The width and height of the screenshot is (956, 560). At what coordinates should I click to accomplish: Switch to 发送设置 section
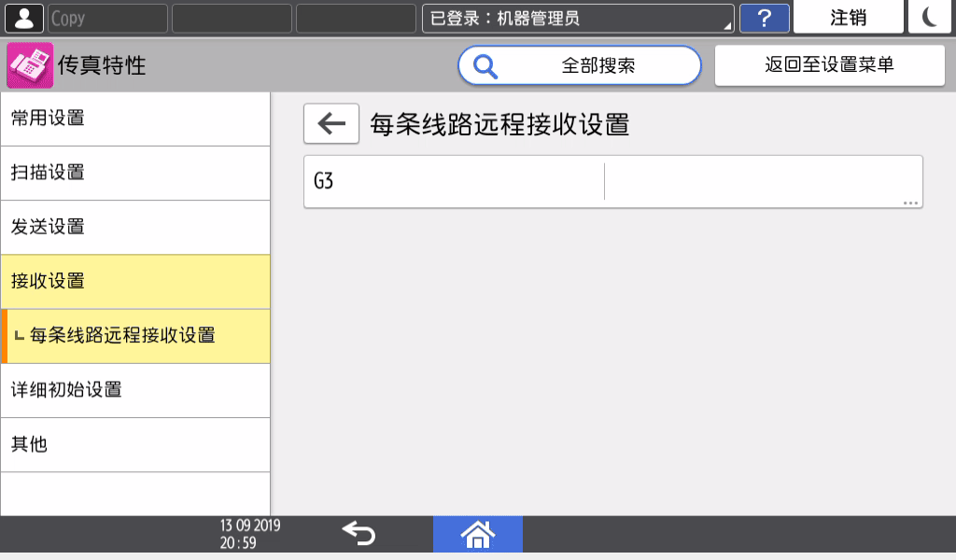(135, 227)
